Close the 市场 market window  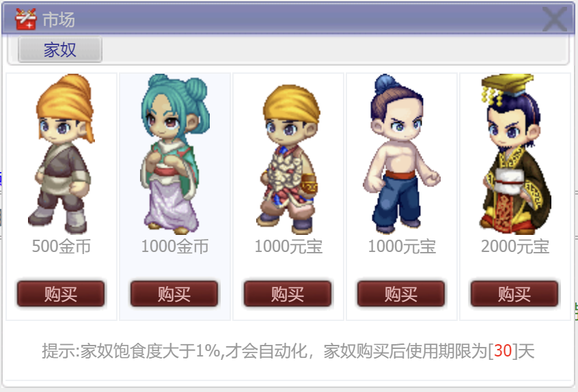coord(555,18)
